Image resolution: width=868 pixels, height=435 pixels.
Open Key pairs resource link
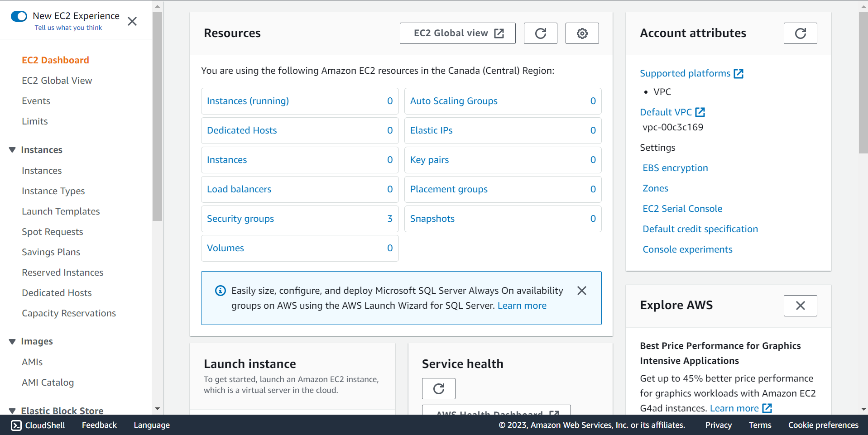(429, 160)
